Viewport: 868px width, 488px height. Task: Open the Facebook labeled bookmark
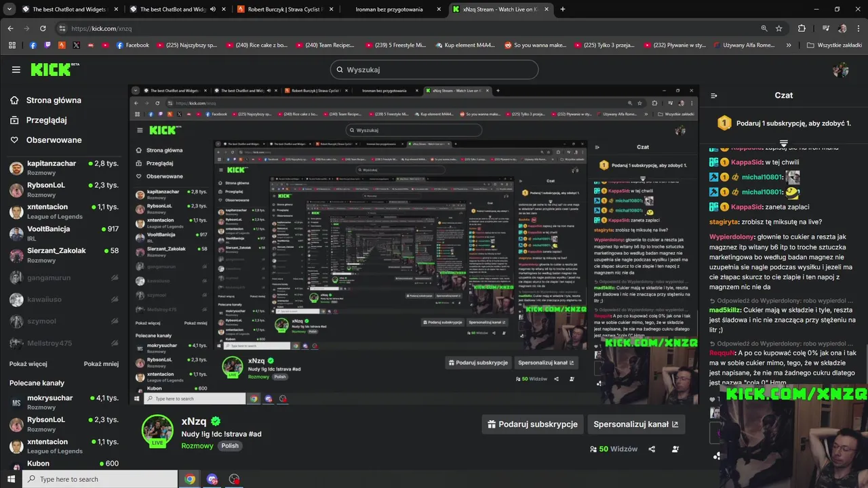(x=132, y=45)
